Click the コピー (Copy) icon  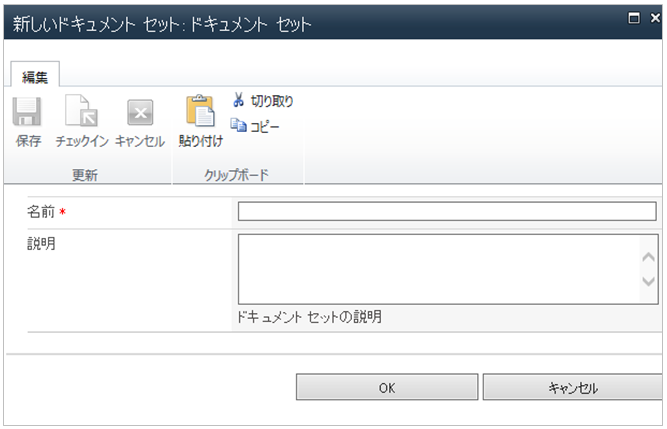point(239,126)
